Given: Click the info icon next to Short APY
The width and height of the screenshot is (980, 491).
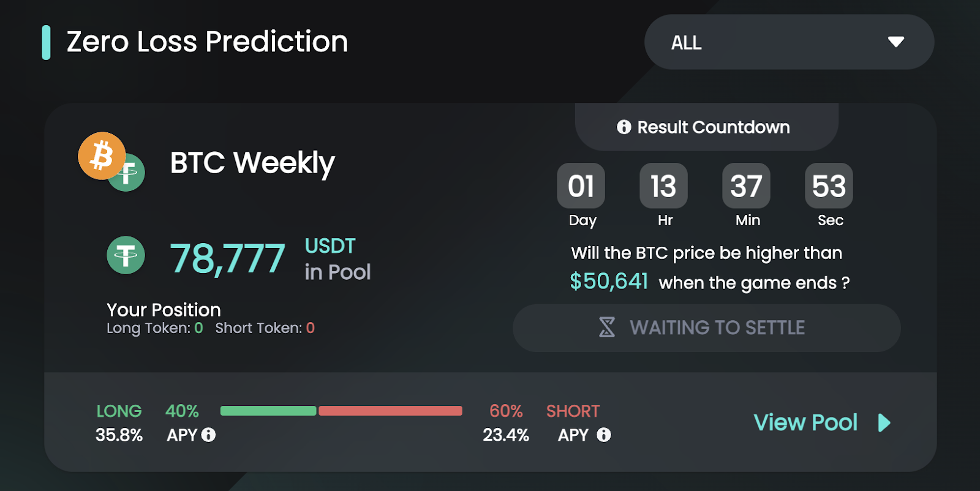Looking at the screenshot, I should point(604,435).
